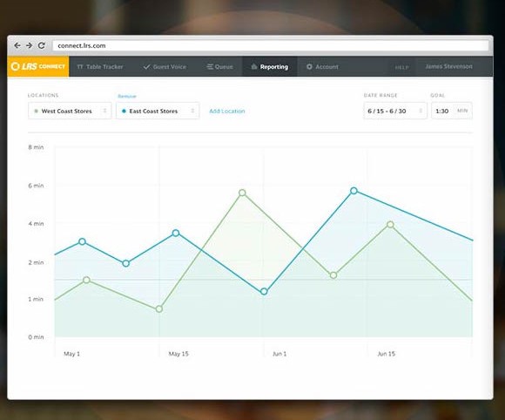
Task: Click the Remove link above East Coast
Action: (127, 96)
